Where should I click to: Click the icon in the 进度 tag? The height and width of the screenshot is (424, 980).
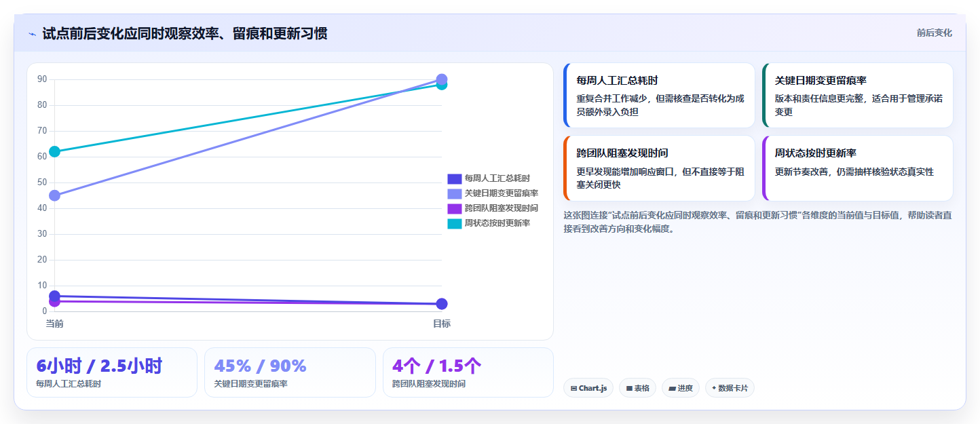click(x=672, y=389)
